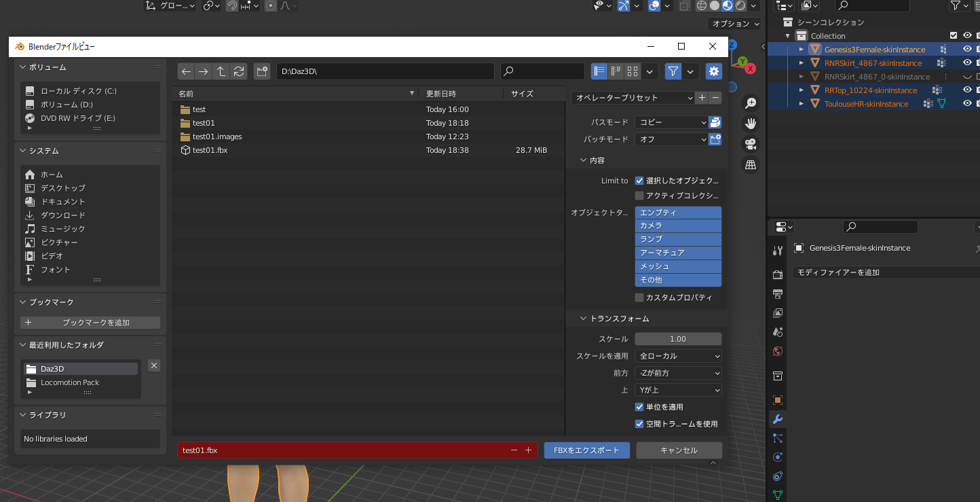
Task: Toggle 空間トランスフォームを使用 checkbox
Action: pyautogui.click(x=639, y=424)
